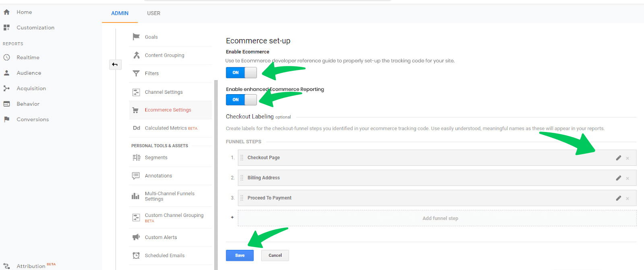
Task: Click the Add funnel step box
Action: click(x=437, y=218)
